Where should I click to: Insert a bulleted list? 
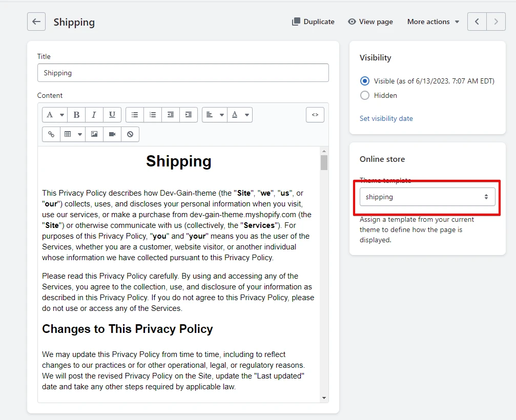pos(135,115)
